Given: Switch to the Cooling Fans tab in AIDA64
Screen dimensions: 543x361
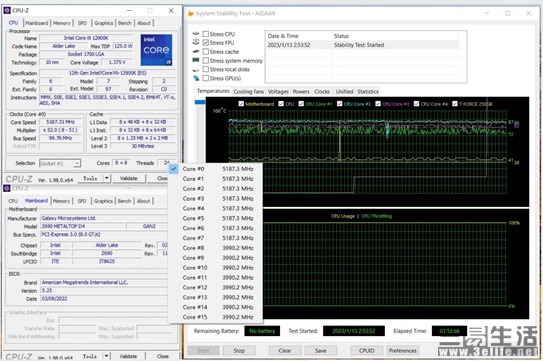Looking at the screenshot, I should [x=249, y=91].
